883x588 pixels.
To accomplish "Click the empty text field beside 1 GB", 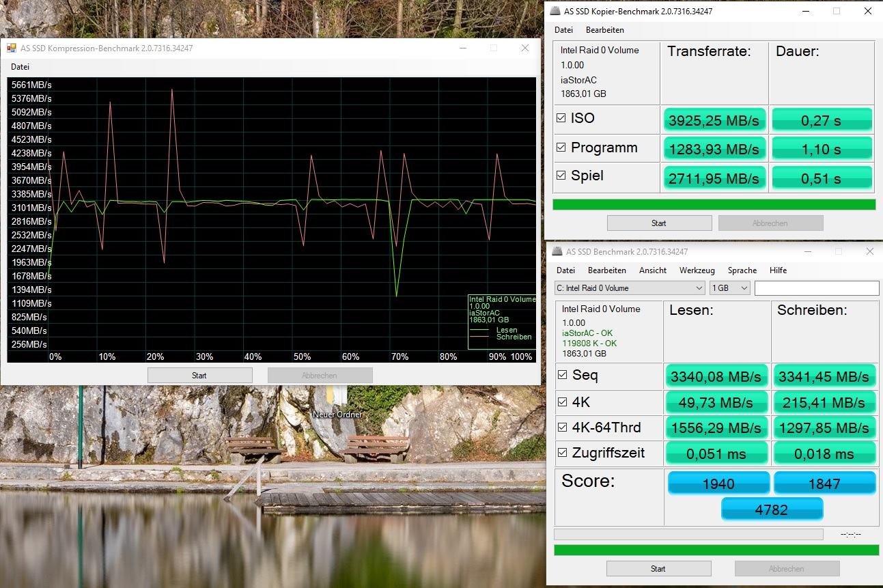I will coord(817,288).
